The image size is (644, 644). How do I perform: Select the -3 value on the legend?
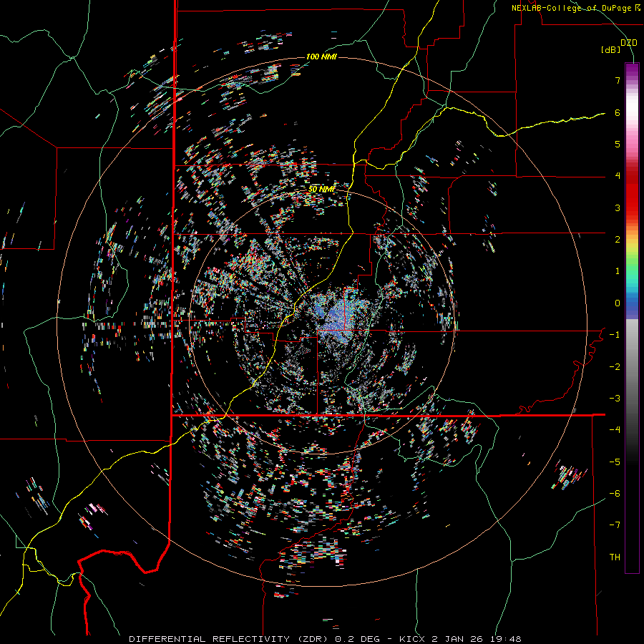(615, 399)
